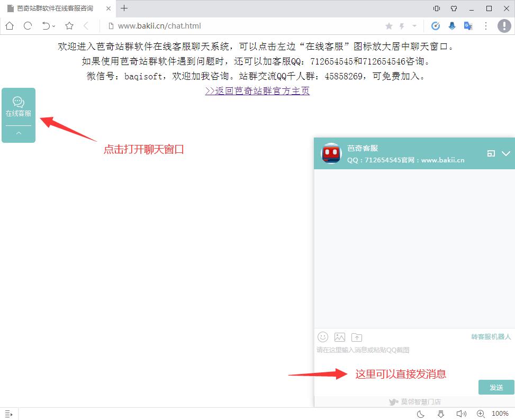Click the blue download arrow extension icon
Screen dimensions: 515x420
pos(452,26)
